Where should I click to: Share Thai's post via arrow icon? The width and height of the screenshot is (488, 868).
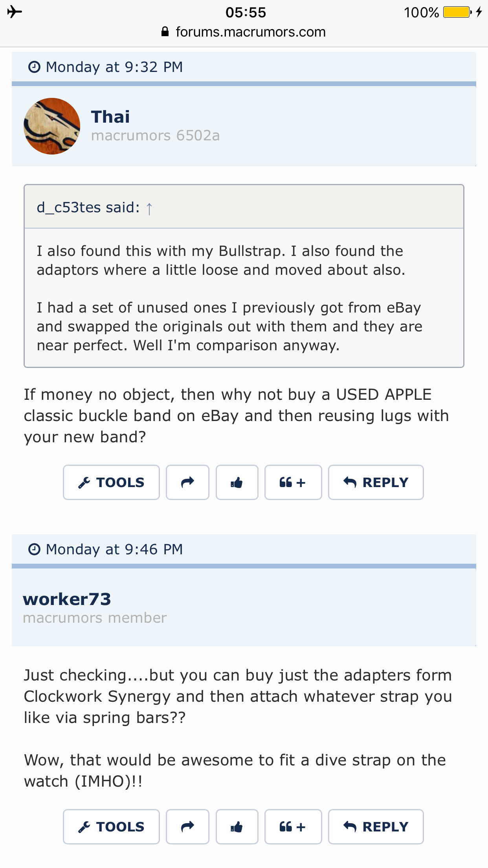click(x=187, y=482)
